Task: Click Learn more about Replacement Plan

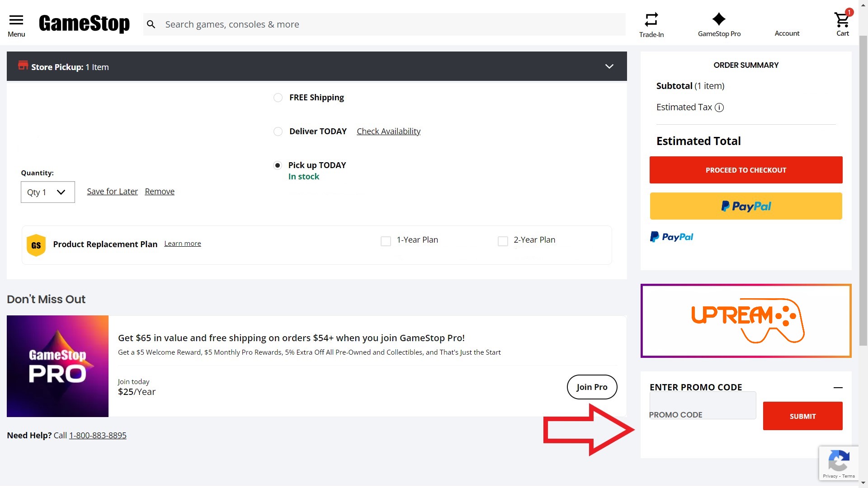Action: coord(183,244)
